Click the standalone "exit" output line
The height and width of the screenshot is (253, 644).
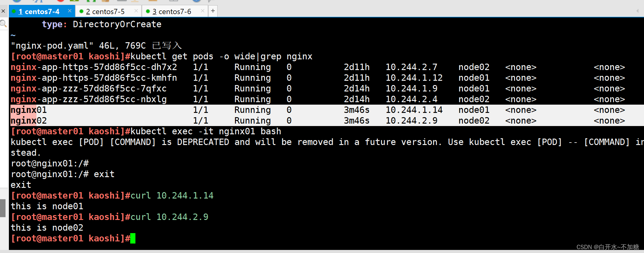(x=21, y=185)
